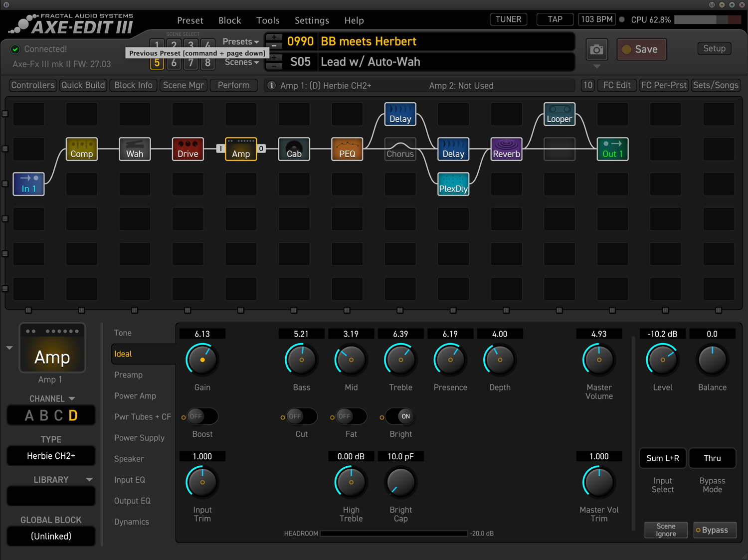Viewport: 748px width, 560px height.
Task: Toggle the Fat switch
Action: (351, 416)
